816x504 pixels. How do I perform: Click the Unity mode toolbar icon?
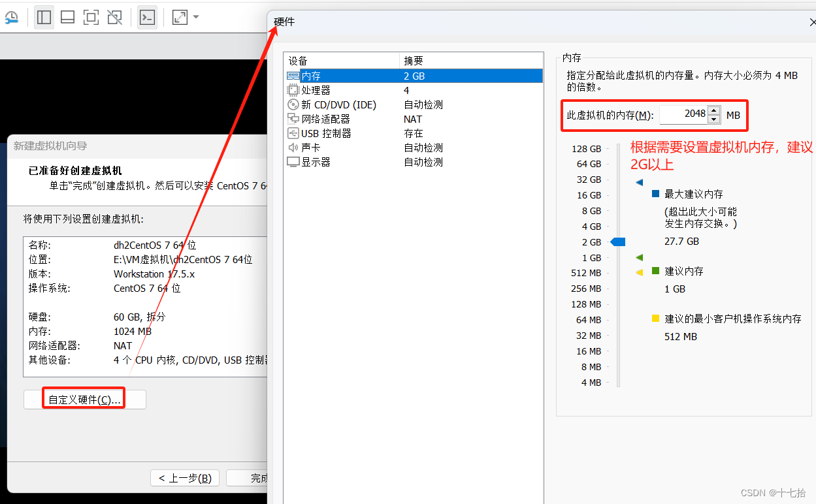[114, 18]
